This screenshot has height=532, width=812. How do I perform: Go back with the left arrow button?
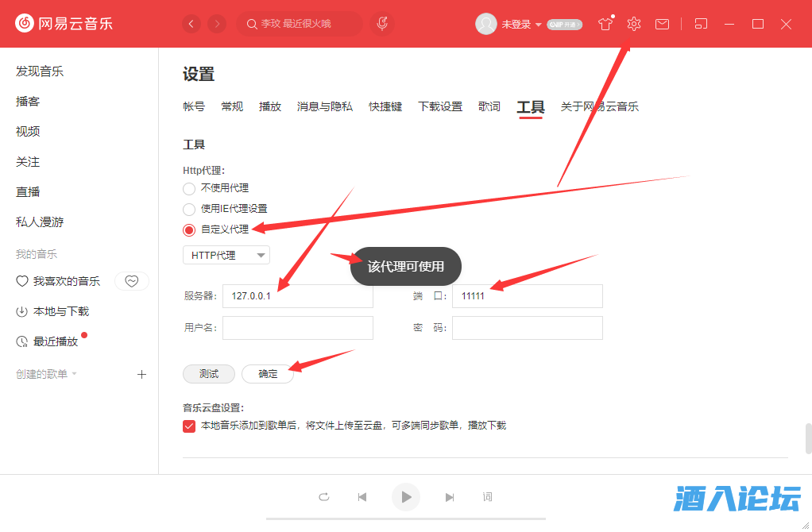tap(191, 24)
